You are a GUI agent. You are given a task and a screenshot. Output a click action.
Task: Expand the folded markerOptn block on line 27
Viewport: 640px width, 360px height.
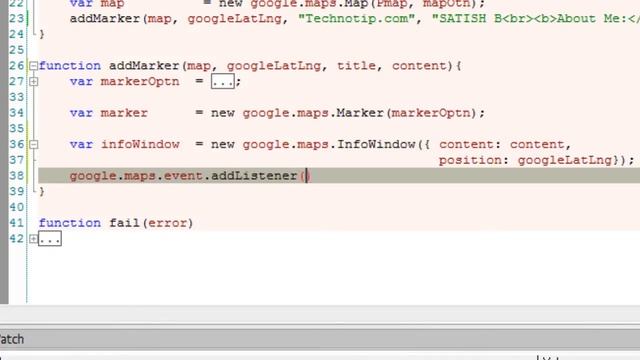(33, 82)
